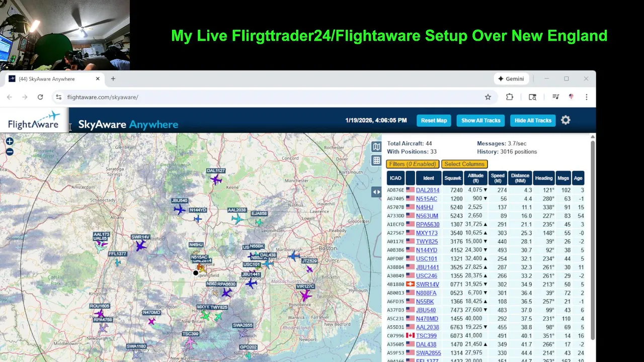Open the Select Columns panel
Screen dimensions: 644x362
[x=464, y=164]
